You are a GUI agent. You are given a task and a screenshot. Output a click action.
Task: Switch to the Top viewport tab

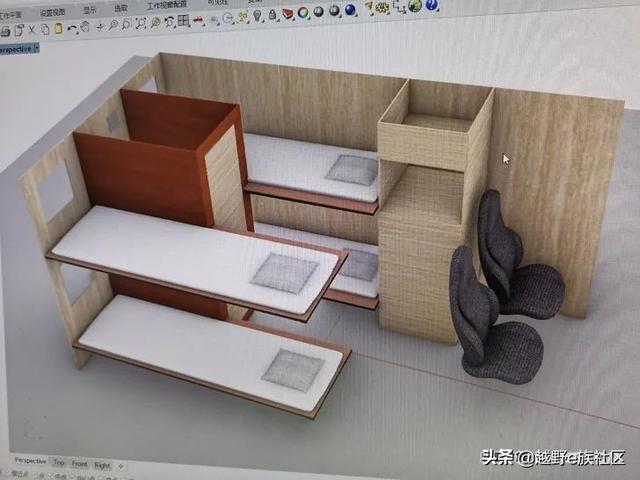[59, 462]
